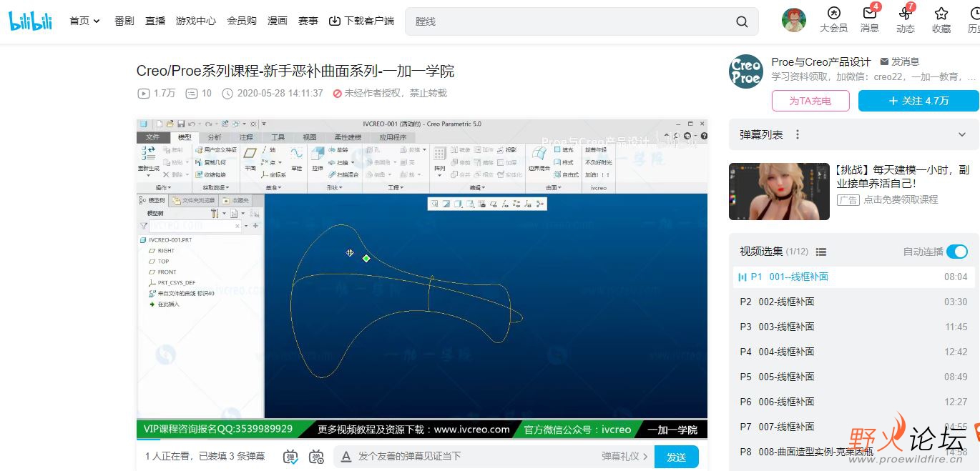The image size is (980, 471).
Task: Open 赛事 in top navigation
Action: pyautogui.click(x=308, y=21)
